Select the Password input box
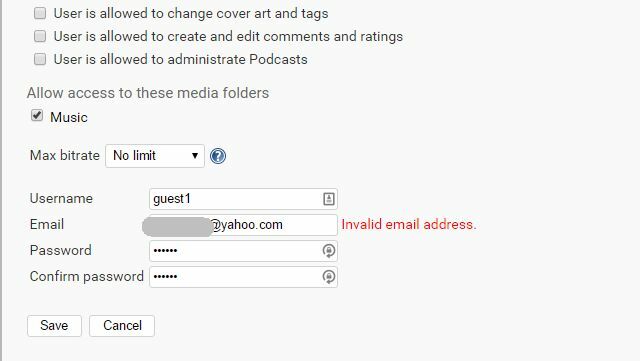Image resolution: width=640 pixels, height=361 pixels. pos(243,251)
